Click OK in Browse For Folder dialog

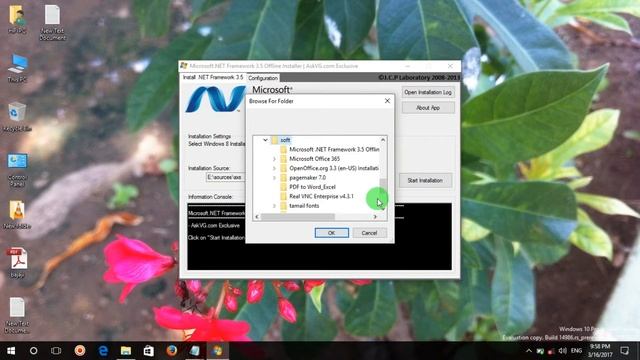tap(331, 233)
